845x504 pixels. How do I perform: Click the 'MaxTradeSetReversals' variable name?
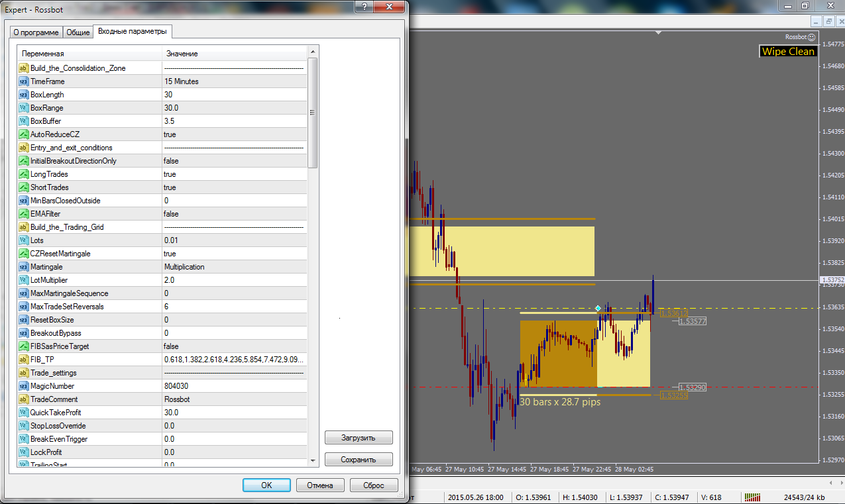67,307
